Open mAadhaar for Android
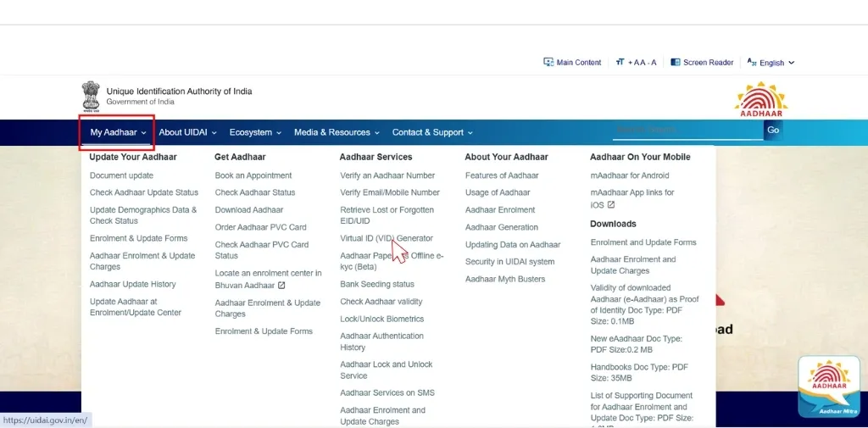 click(630, 175)
